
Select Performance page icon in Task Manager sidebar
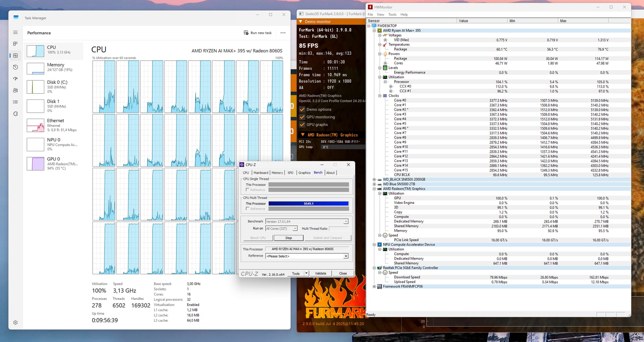tap(15, 56)
